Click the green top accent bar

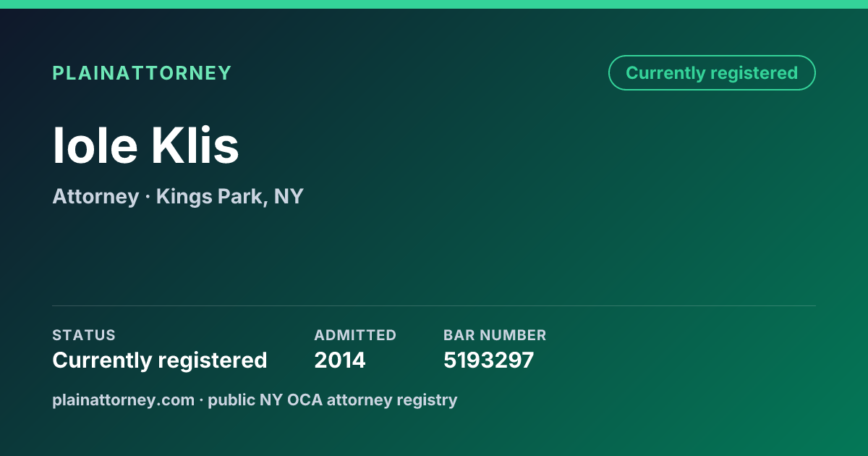point(434,4)
